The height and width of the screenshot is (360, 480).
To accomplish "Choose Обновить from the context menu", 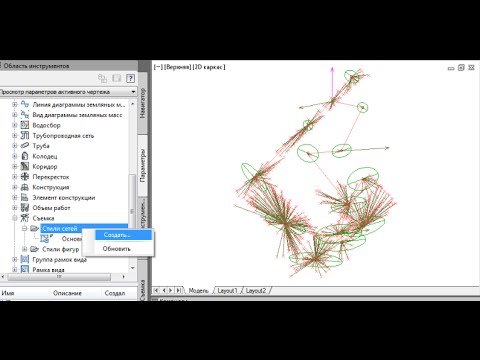I will tap(117, 249).
